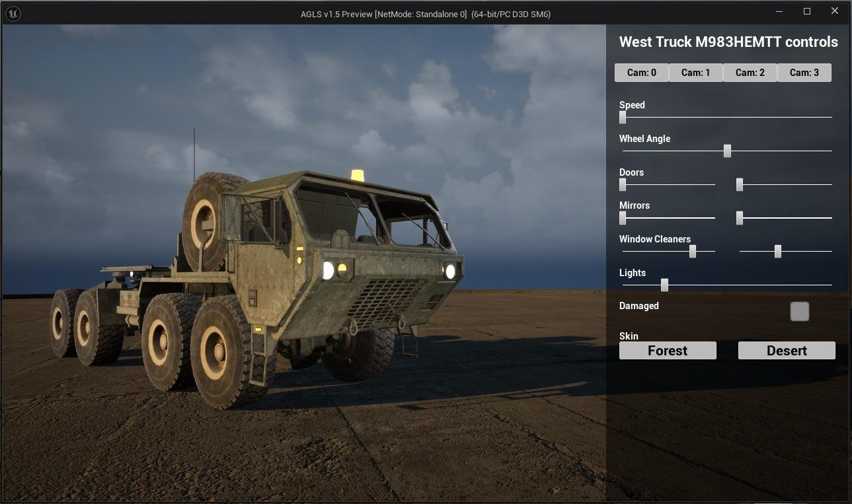Click the right Doors slider handle
Screen dimensions: 852x504
[x=740, y=184]
